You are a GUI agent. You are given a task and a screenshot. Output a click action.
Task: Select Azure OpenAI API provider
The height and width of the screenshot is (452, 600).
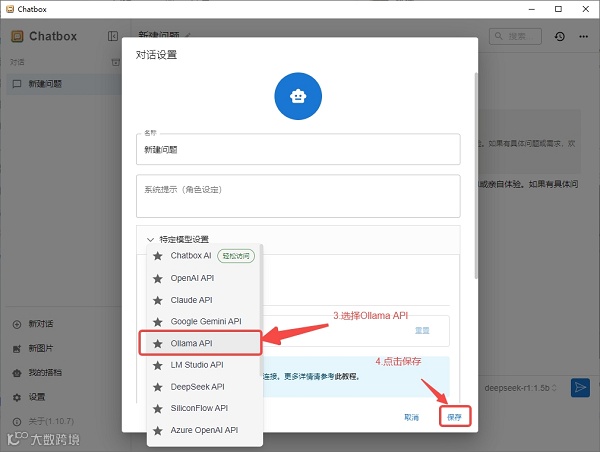click(204, 430)
